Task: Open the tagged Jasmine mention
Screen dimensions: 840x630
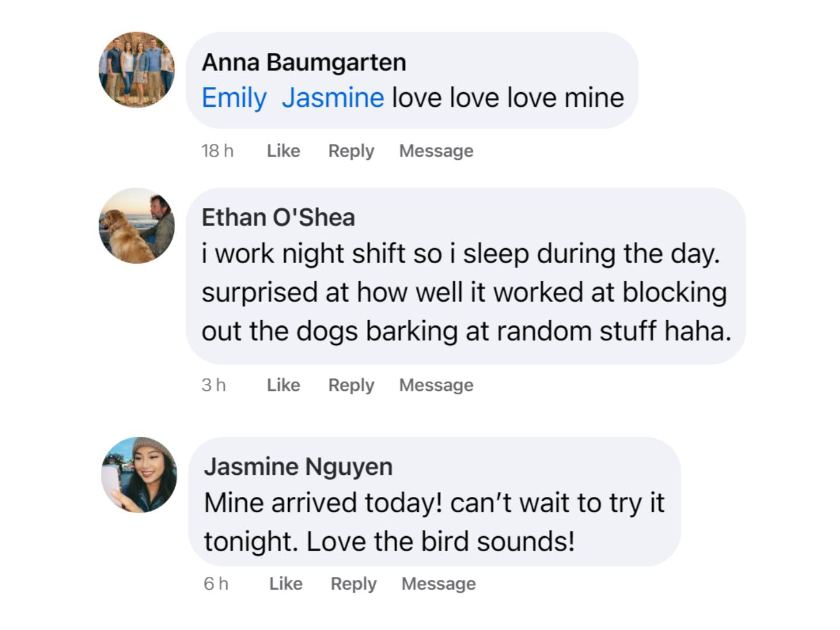Action: [333, 98]
